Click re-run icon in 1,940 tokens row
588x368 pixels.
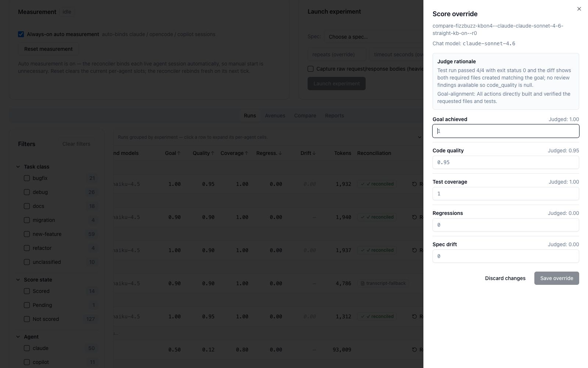click(415, 217)
